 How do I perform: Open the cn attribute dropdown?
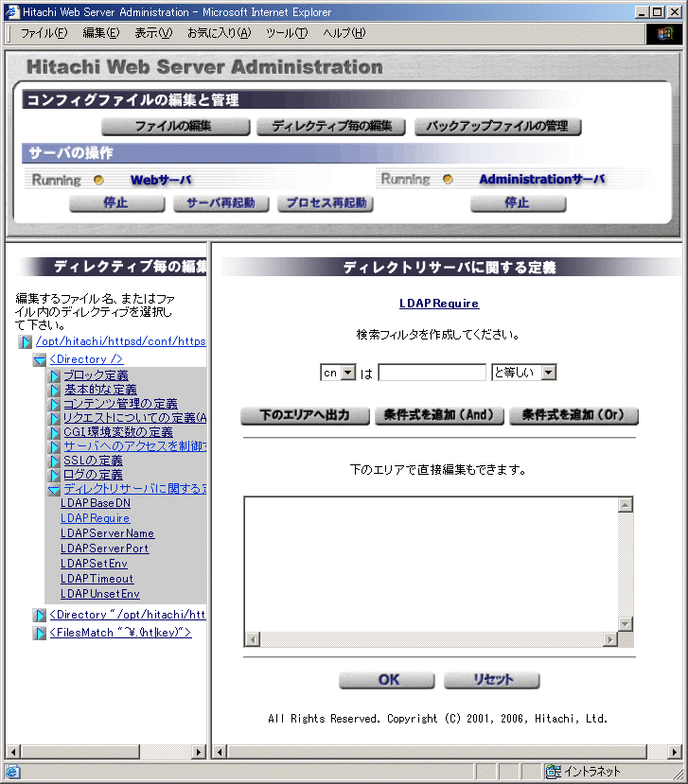point(338,373)
